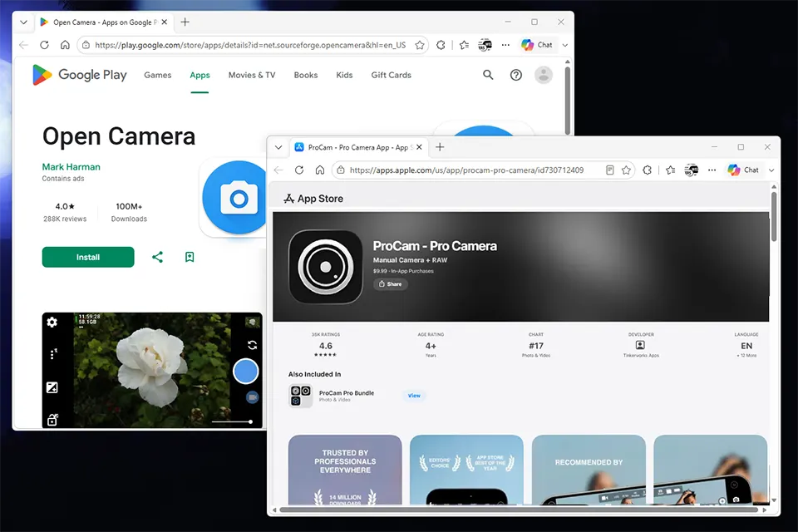Add Open Camera to wishlist
Screen dimensions: 798x532
click(190, 257)
